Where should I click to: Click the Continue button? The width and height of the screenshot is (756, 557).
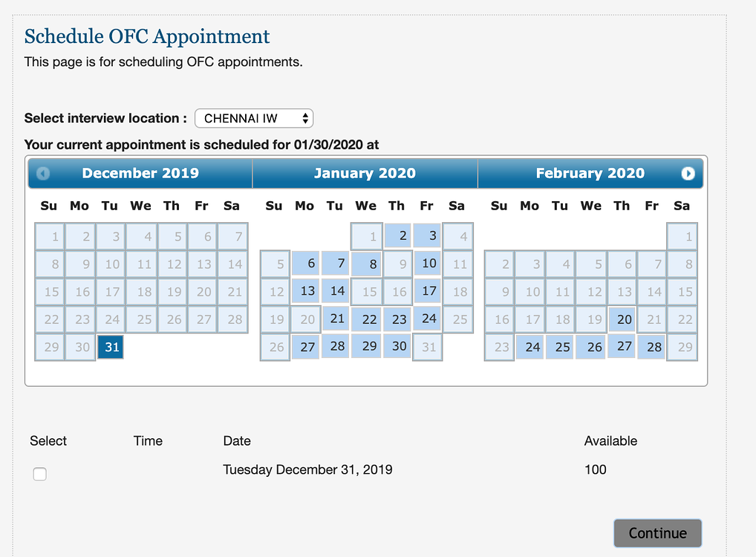click(658, 533)
